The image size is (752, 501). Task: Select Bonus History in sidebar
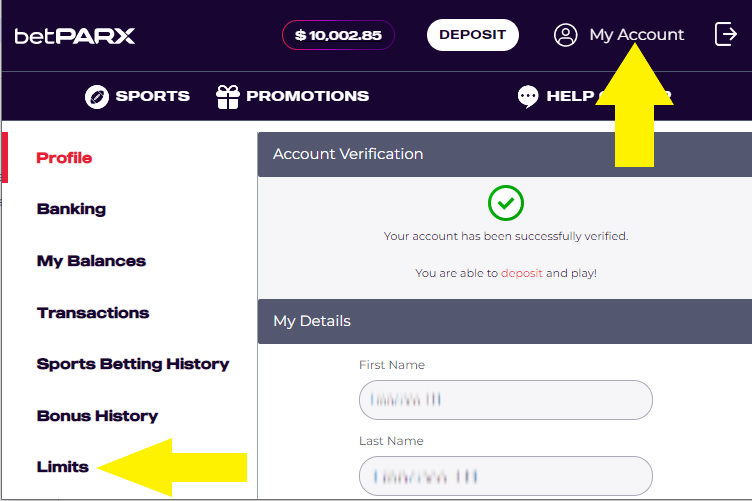(x=97, y=416)
